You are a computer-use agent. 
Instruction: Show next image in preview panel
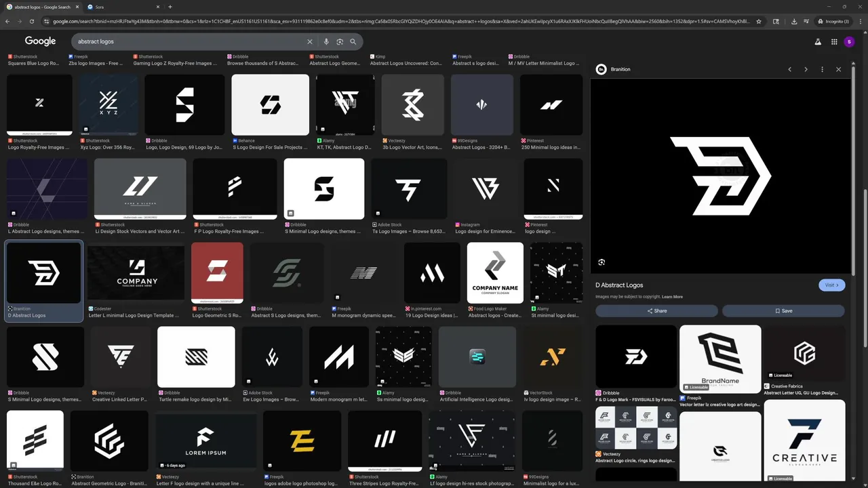806,69
